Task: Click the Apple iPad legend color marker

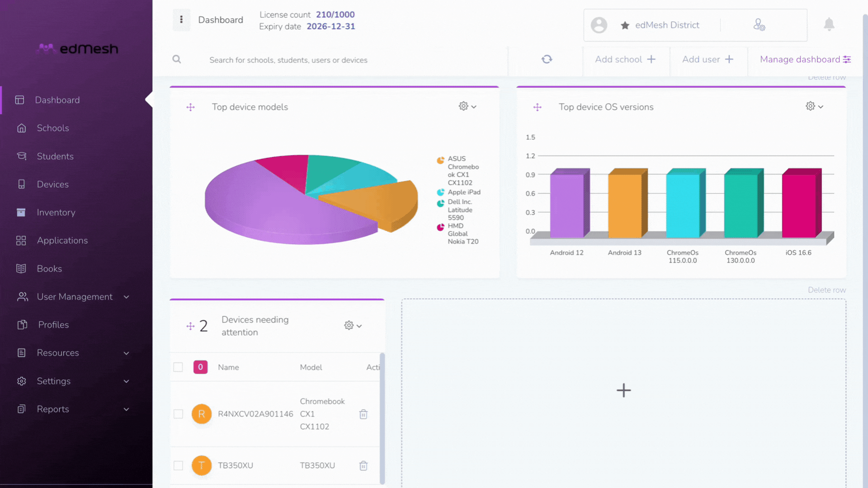Action: (x=440, y=192)
